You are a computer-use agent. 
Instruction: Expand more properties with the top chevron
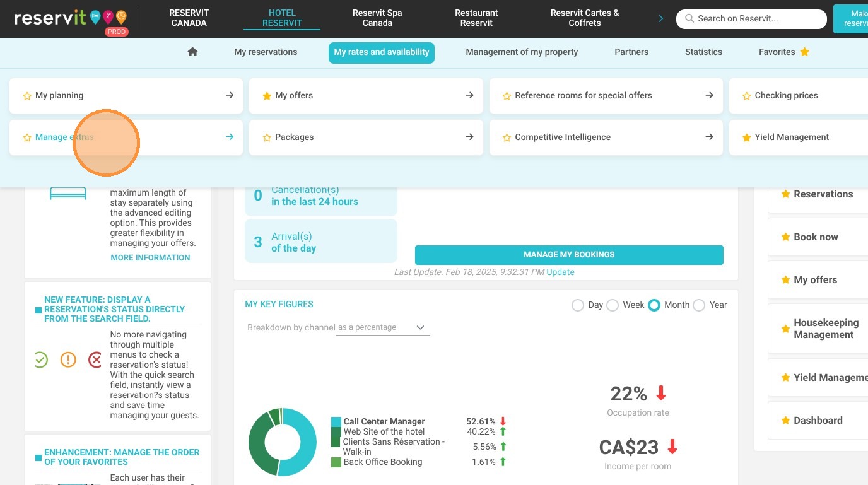[x=661, y=18]
